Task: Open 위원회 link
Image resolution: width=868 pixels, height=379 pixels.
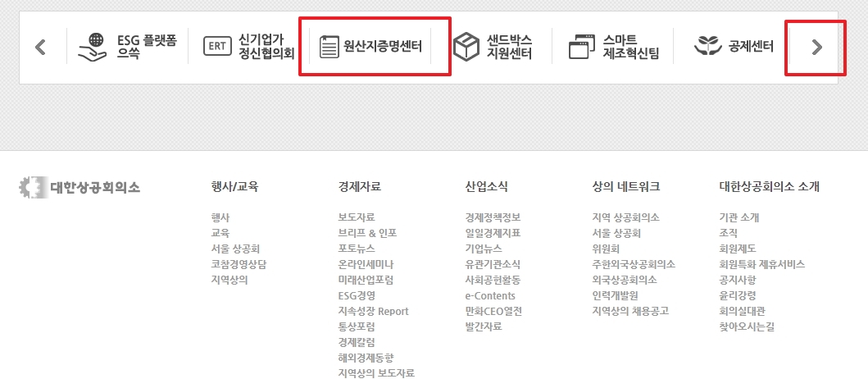Action: tap(606, 249)
